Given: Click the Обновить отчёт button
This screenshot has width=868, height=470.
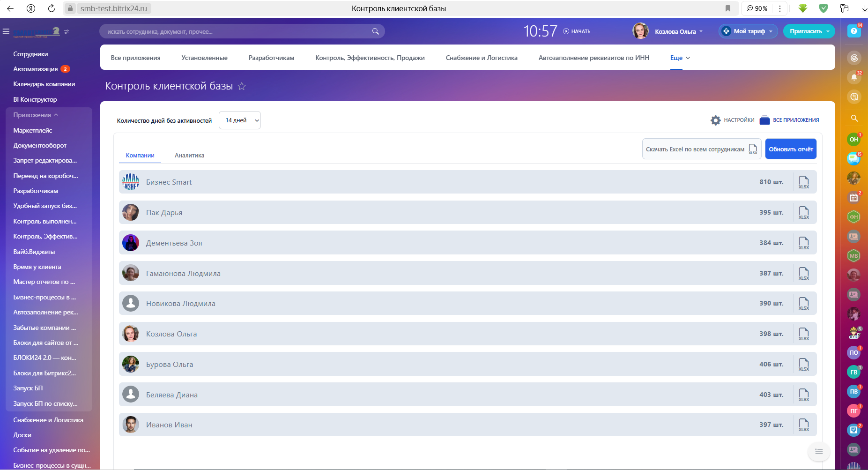Looking at the screenshot, I should point(791,149).
